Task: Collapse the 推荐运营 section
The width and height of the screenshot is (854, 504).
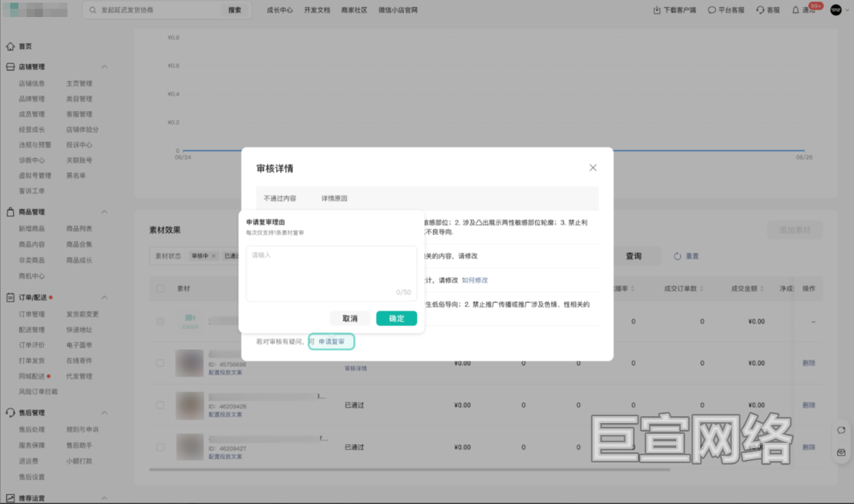Action: [104, 499]
